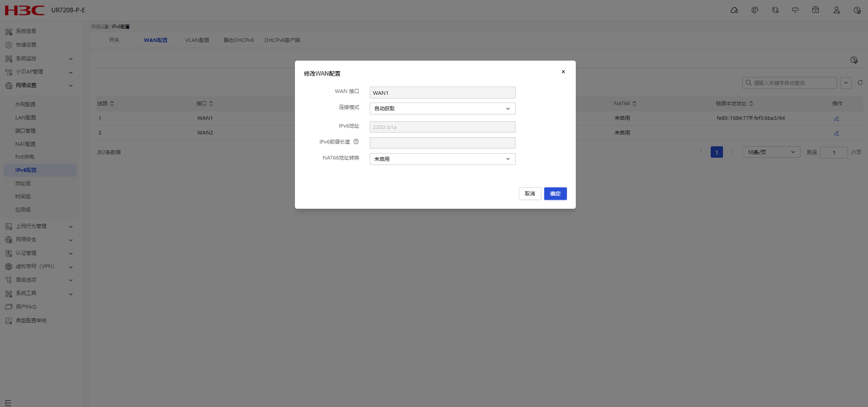Click the mailbox icon in top header
The image size is (868, 407).
816,10
